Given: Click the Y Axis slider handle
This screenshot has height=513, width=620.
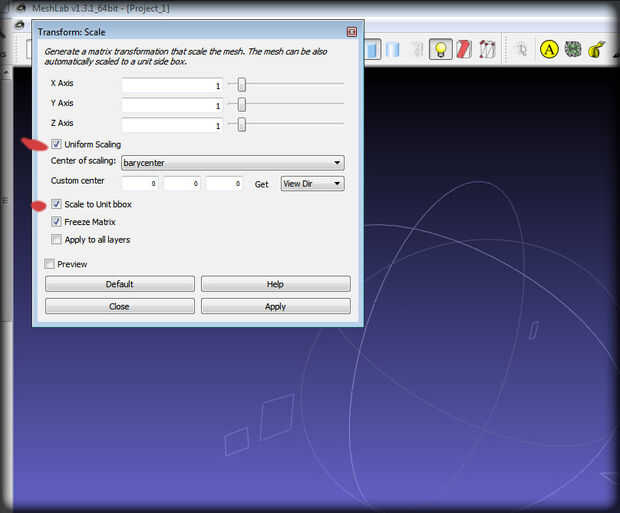Looking at the screenshot, I should click(x=242, y=104).
